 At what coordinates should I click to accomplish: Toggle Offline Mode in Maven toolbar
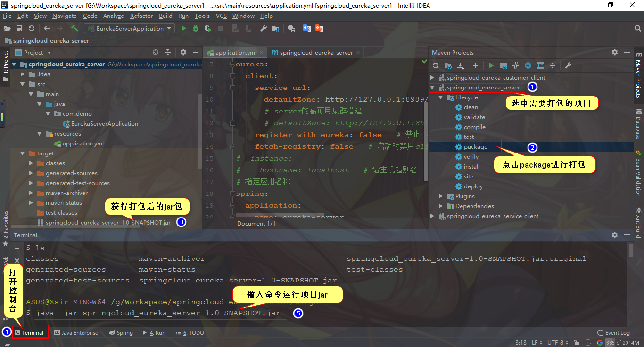tap(516, 65)
